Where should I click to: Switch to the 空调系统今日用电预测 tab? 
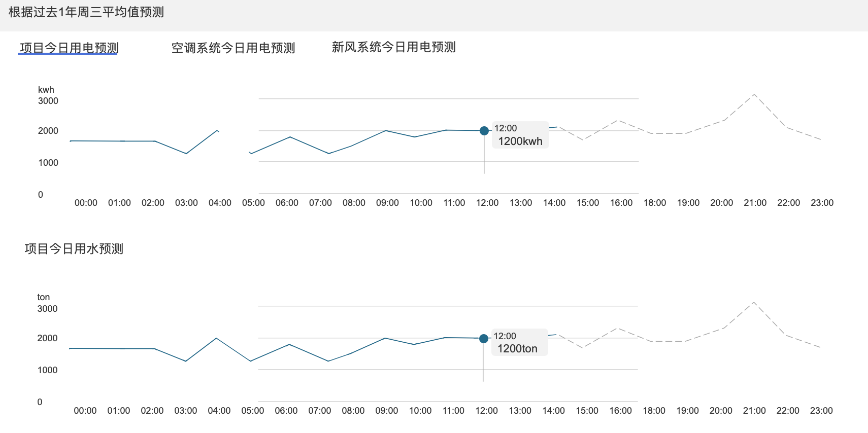[233, 48]
